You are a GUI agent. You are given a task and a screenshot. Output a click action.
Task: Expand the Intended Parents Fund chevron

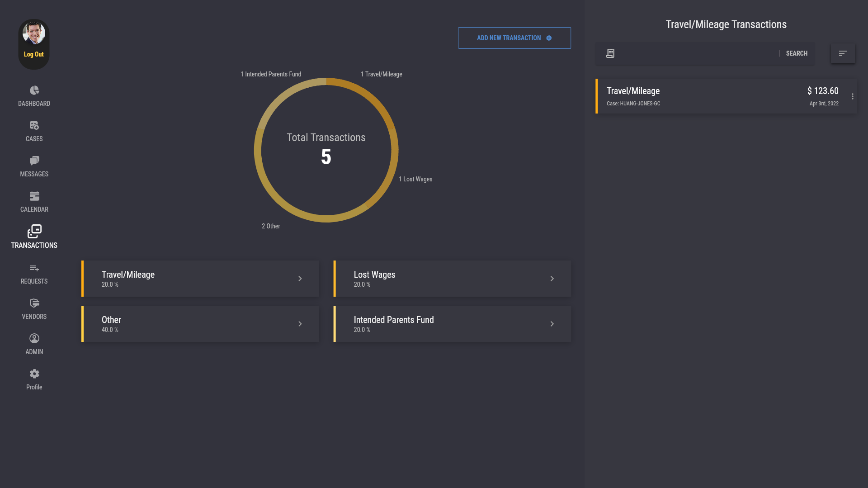pyautogui.click(x=552, y=324)
